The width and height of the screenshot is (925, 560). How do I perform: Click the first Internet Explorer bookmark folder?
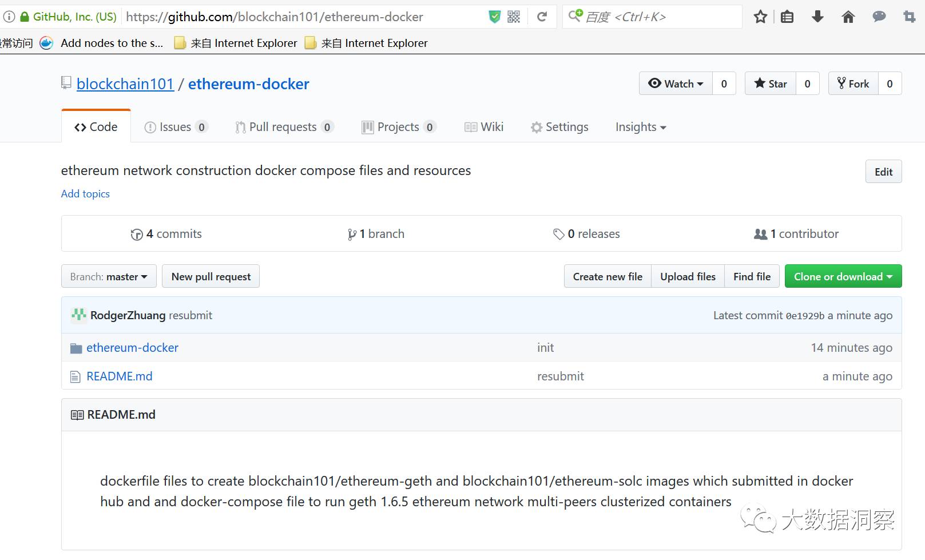[x=236, y=43]
